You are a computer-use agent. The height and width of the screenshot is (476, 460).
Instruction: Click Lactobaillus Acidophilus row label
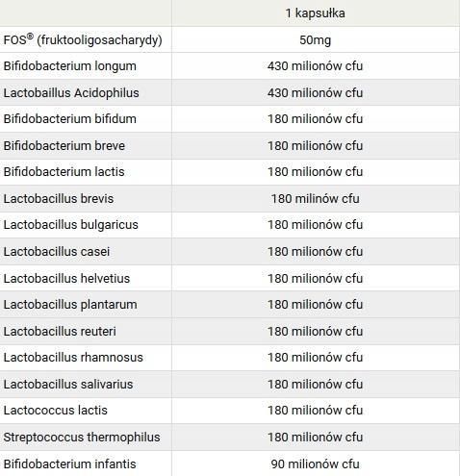[x=71, y=93]
